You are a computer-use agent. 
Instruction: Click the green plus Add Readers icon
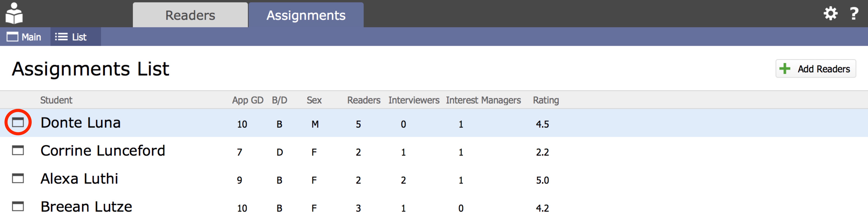[785, 69]
